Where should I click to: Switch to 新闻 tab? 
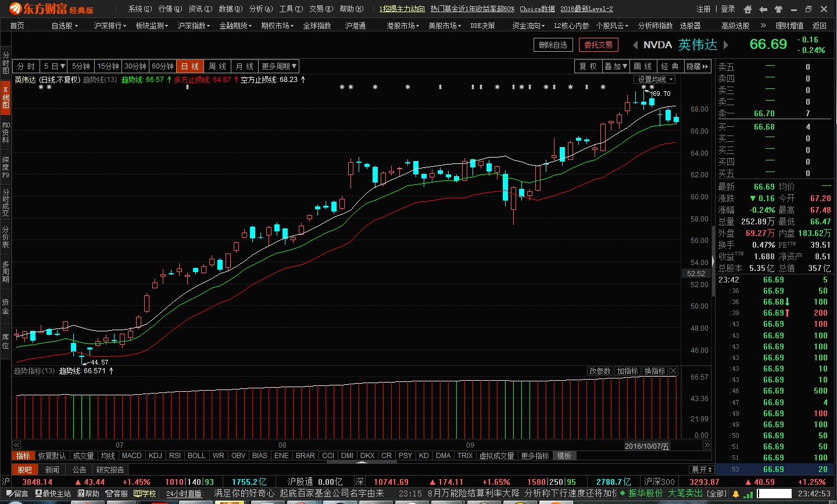52,469
